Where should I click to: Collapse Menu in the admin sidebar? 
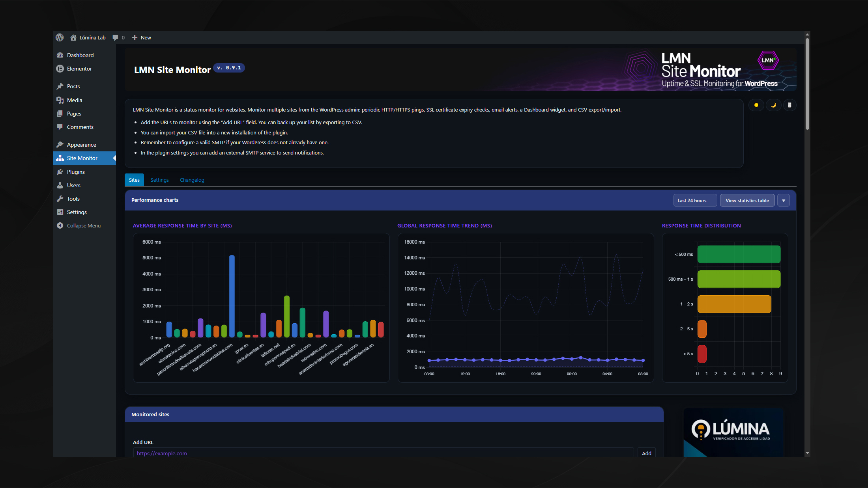(84, 225)
